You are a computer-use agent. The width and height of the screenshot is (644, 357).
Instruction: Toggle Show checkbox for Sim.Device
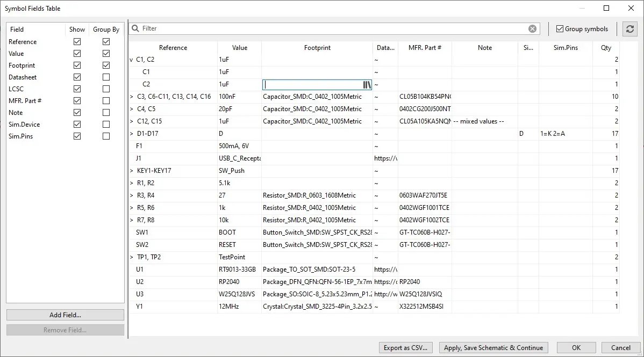click(x=77, y=125)
